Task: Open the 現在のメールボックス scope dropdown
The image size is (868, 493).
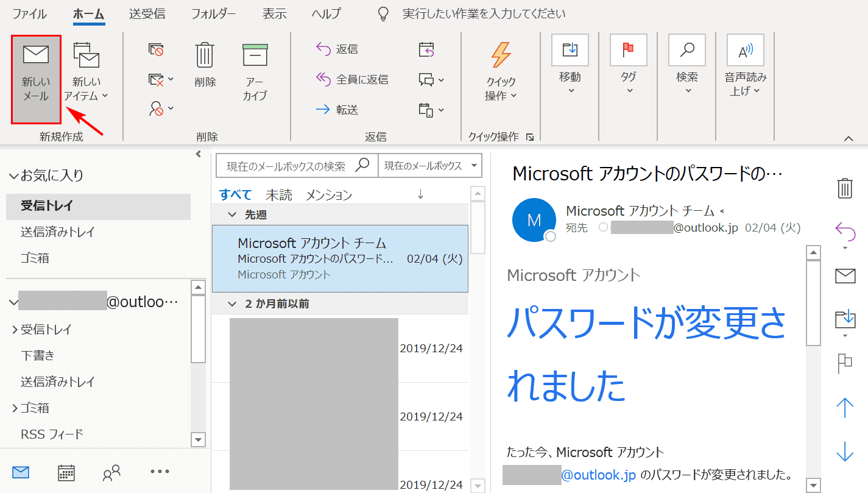Action: [430, 166]
